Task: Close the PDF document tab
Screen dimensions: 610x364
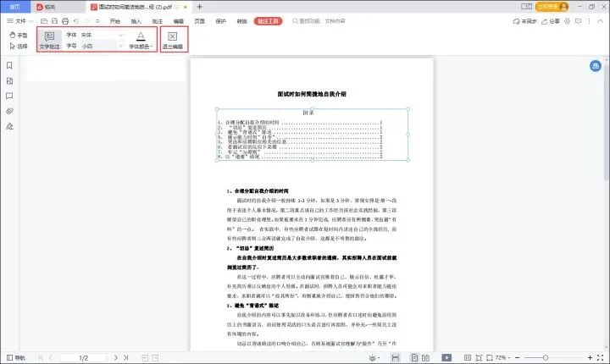Action: [186, 7]
